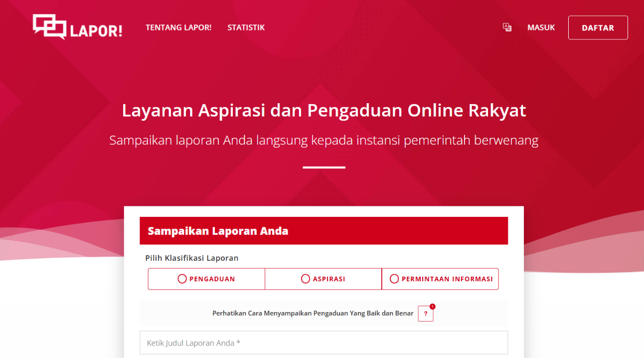Click the Perhatikan Cara Menyampaikan Pengaduan text
The height and width of the screenshot is (358, 644).
(x=313, y=314)
